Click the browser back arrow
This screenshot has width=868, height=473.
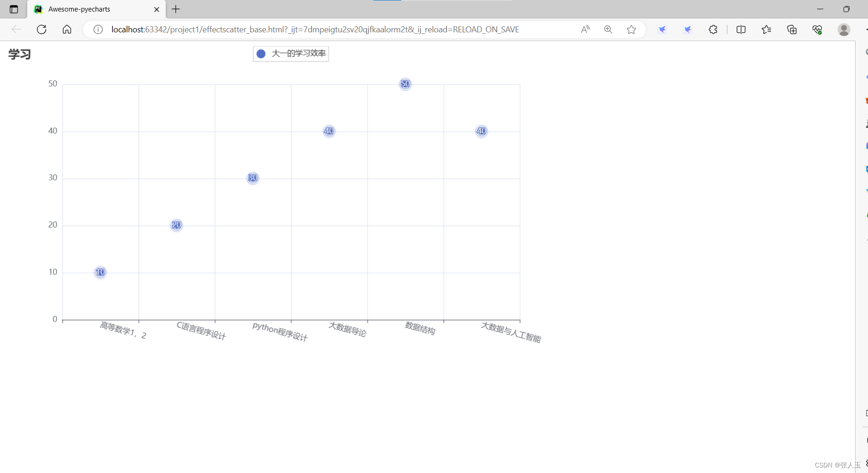(16, 30)
